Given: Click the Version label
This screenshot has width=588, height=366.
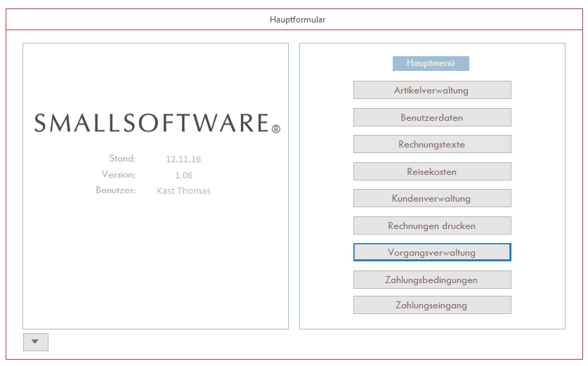Looking at the screenshot, I should point(119,174).
